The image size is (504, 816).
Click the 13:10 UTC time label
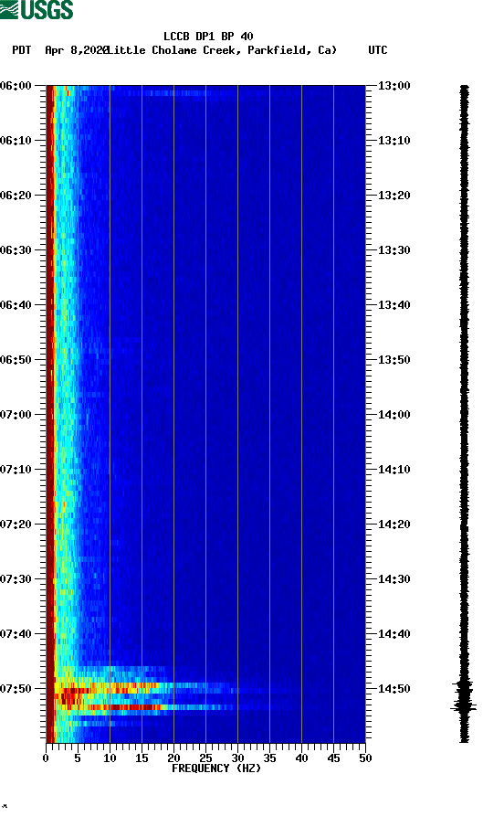[394, 141]
